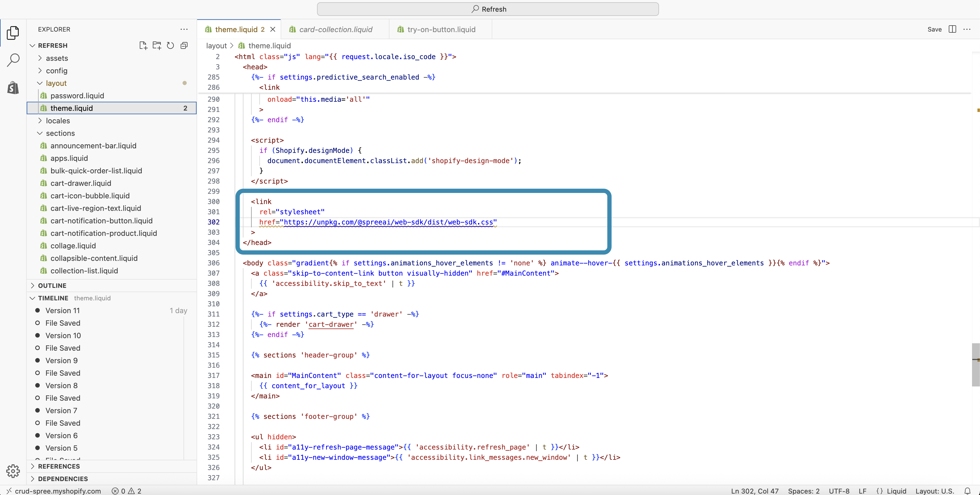
Task: Open the Manage settings gear
Action: 13,471
